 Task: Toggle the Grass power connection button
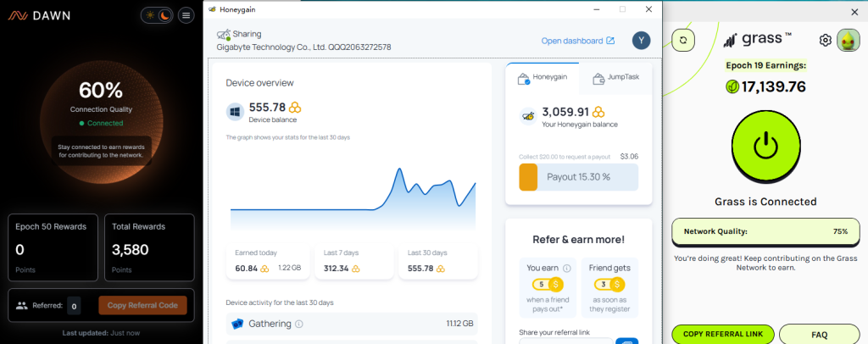point(766,147)
